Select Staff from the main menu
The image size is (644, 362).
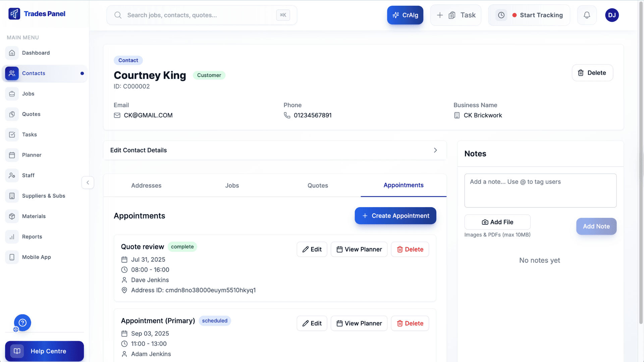29,175
